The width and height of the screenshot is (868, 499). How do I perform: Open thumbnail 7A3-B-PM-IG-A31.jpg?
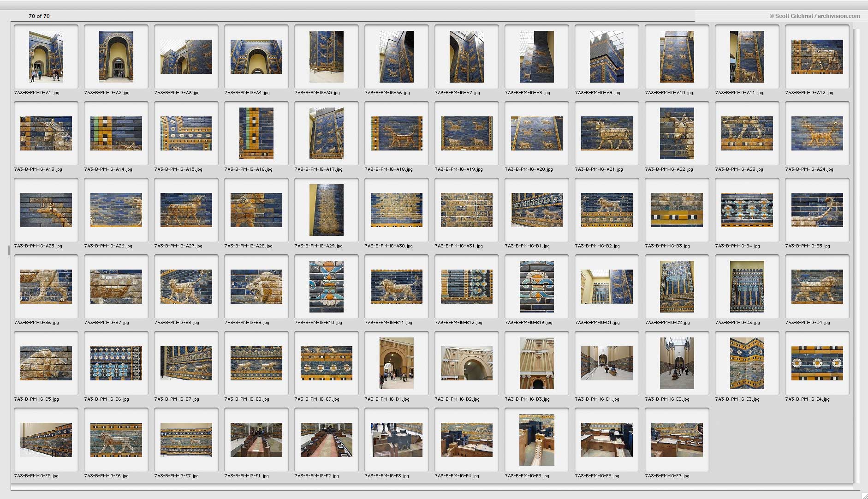click(x=467, y=210)
